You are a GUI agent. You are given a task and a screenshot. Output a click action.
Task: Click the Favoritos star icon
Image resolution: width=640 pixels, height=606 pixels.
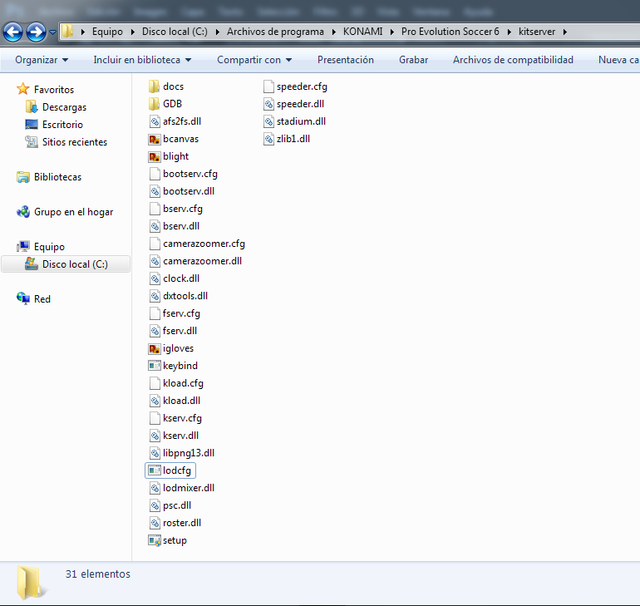pos(23,89)
